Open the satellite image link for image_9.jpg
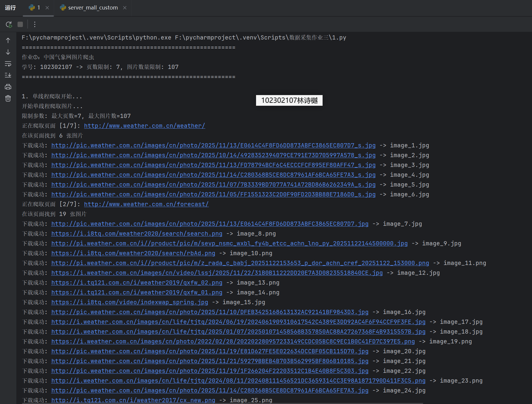 click(x=229, y=244)
